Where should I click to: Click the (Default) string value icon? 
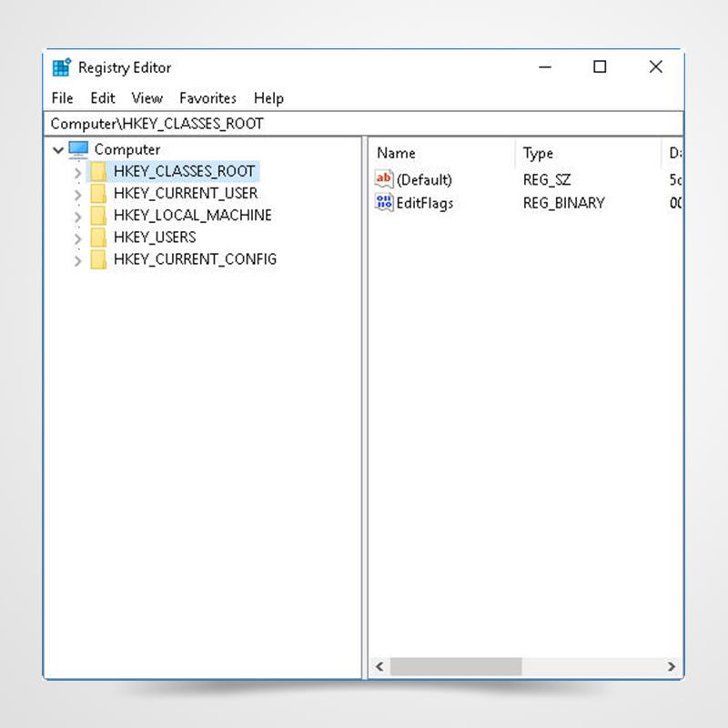pos(384,178)
